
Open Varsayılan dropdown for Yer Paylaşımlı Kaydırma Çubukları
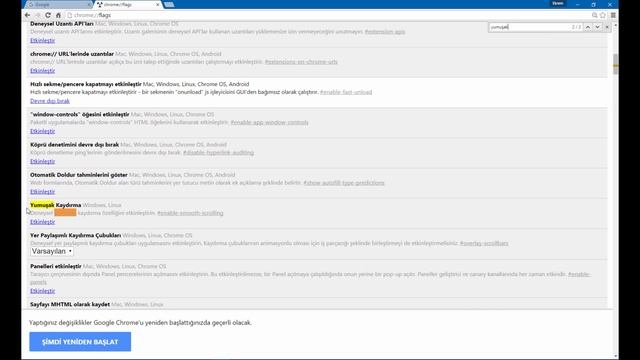(x=52, y=251)
